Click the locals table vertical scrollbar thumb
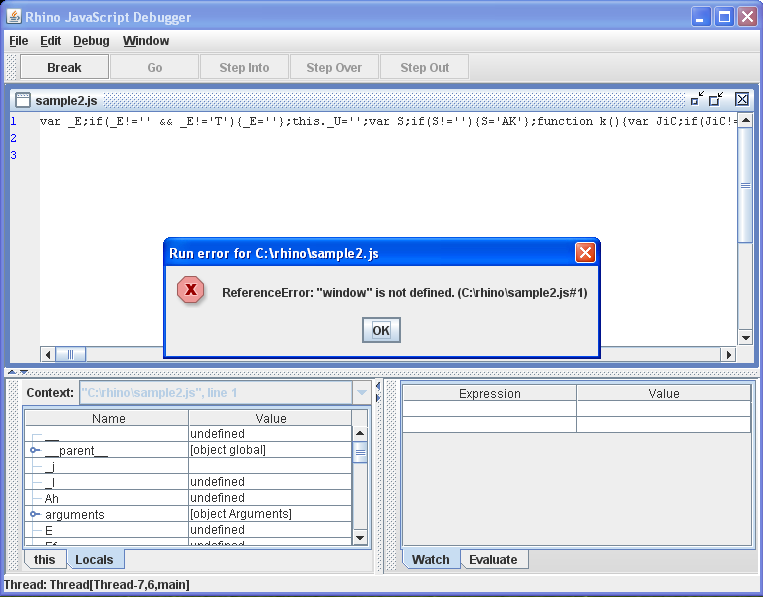The width and height of the screenshot is (763, 597). tap(361, 453)
